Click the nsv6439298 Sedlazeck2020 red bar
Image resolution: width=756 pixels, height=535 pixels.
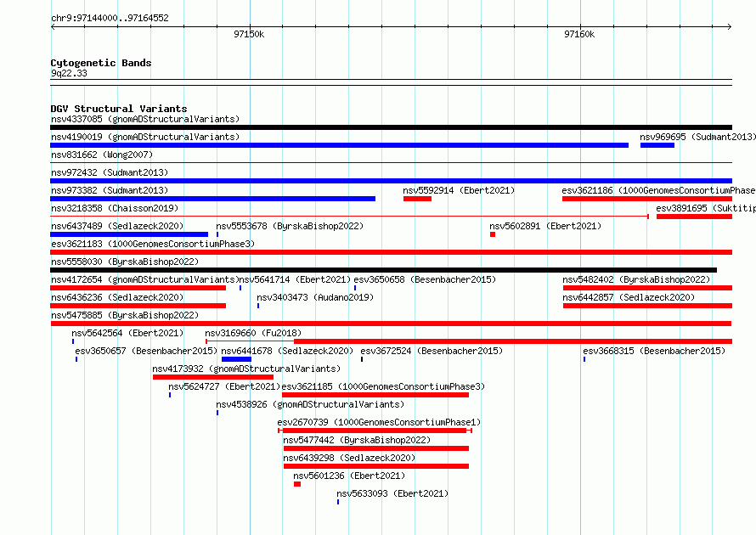pos(376,466)
